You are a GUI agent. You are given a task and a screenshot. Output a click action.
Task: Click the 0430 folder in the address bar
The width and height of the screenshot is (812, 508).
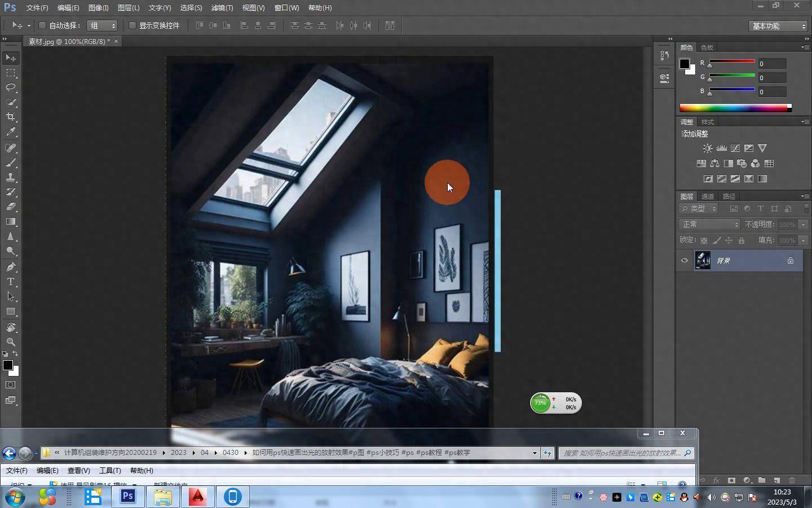[230, 453]
